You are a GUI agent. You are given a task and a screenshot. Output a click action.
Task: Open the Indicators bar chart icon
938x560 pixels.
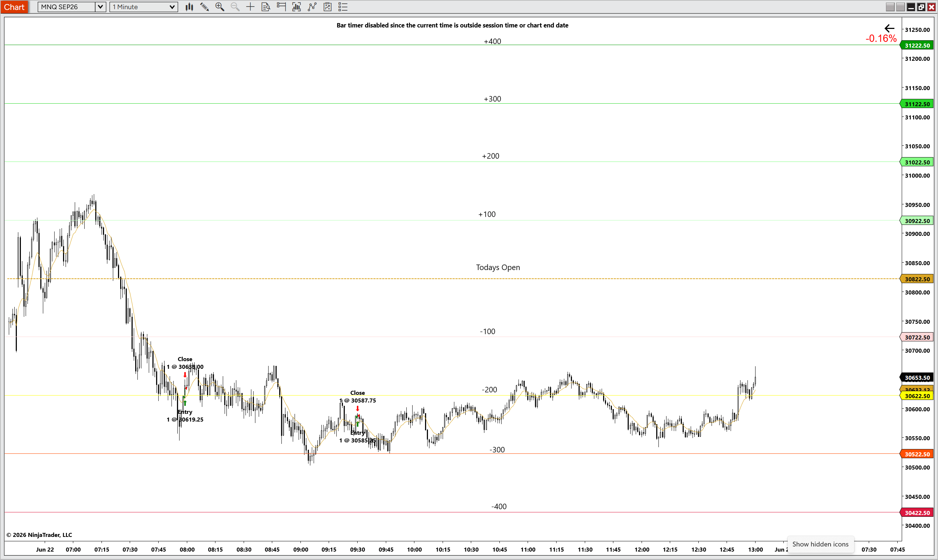297,7
